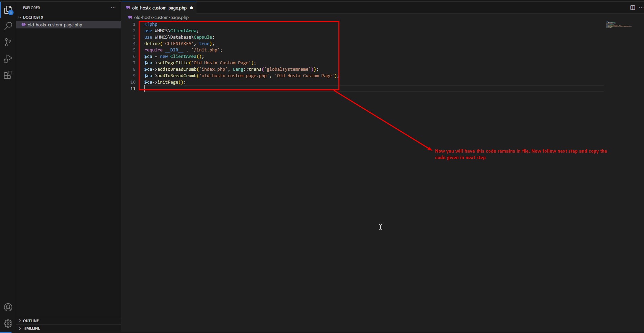Open the Explorer panel more actions ellipsis
Viewport: 644px width, 333px height.
pos(113,8)
